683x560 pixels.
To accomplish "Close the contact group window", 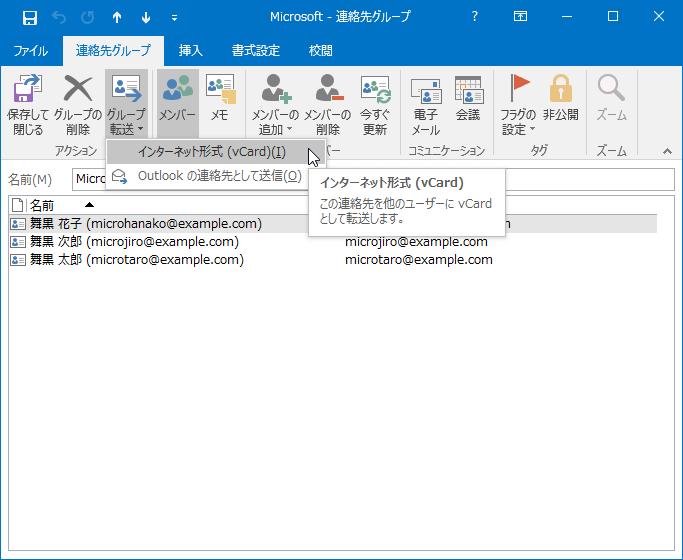I will point(659,17).
